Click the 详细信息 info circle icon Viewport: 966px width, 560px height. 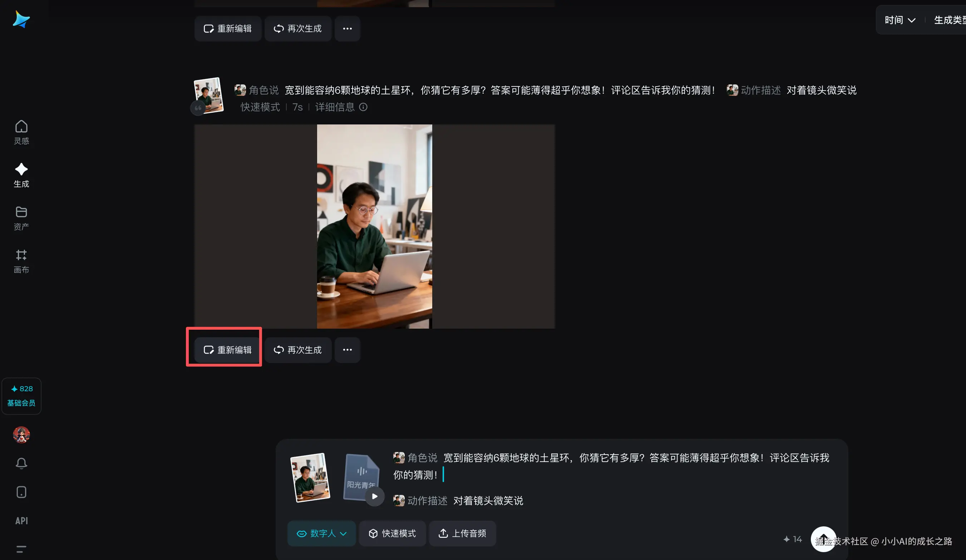[363, 107]
